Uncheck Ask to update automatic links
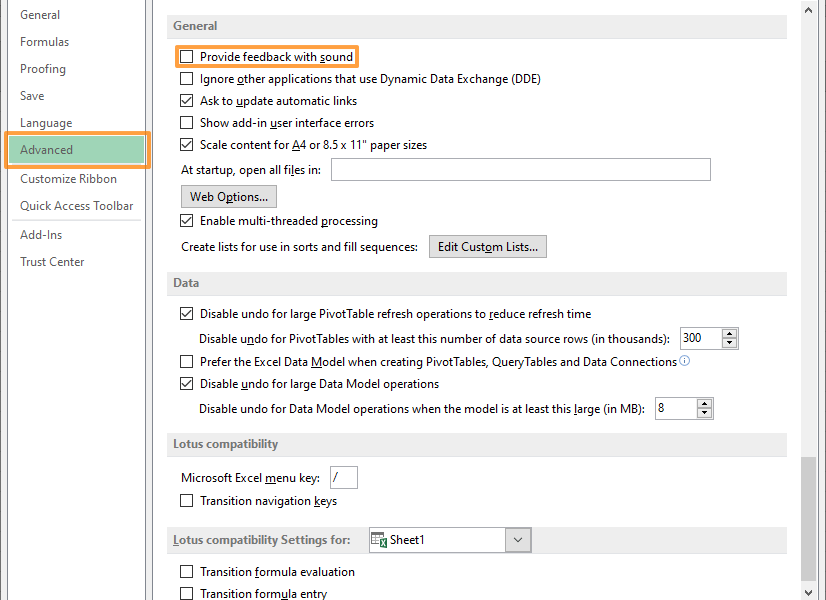The height and width of the screenshot is (600, 826). click(187, 100)
